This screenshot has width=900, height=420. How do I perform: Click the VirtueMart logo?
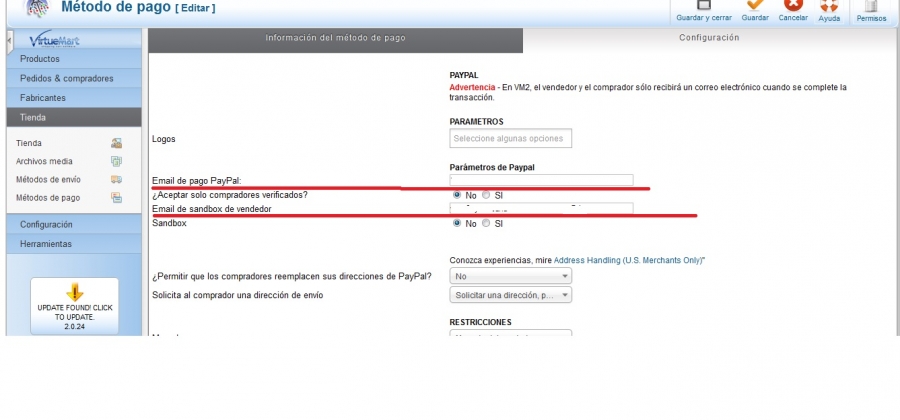tap(55, 40)
